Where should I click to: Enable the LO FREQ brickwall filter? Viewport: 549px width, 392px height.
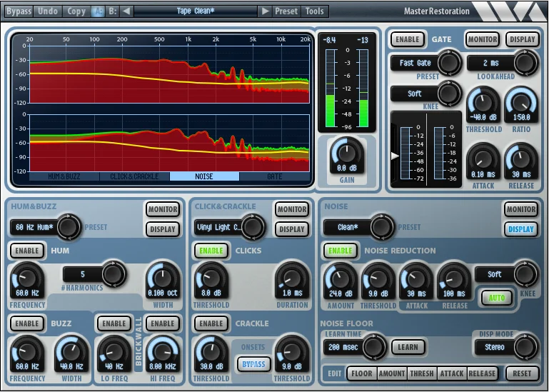tap(114, 323)
